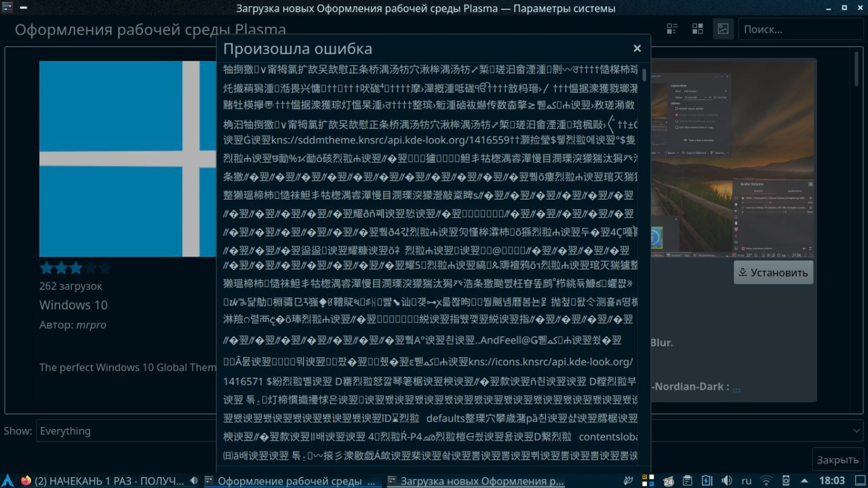
Task: Click the 'Произошла ошибка' dialog heading
Action: [298, 49]
